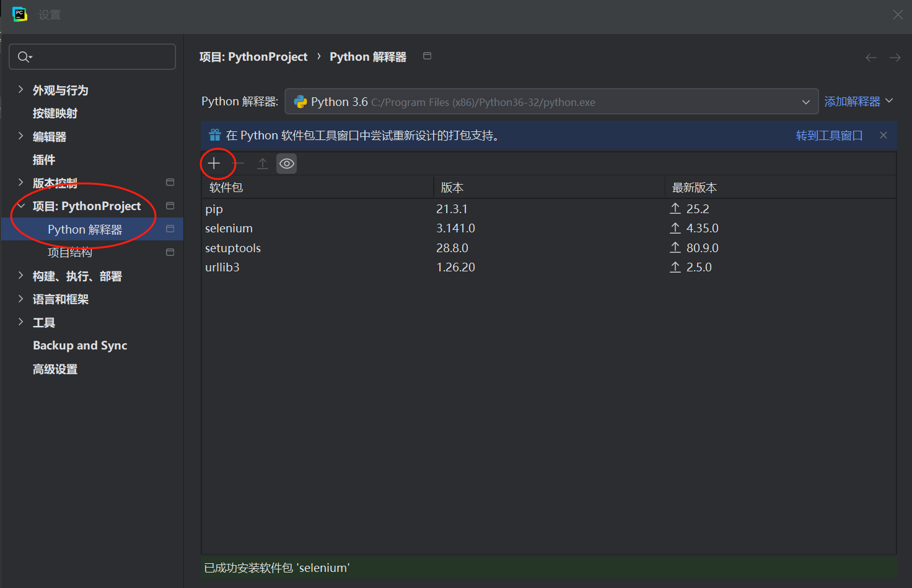Click the minus icon to uninstall package

click(239, 164)
